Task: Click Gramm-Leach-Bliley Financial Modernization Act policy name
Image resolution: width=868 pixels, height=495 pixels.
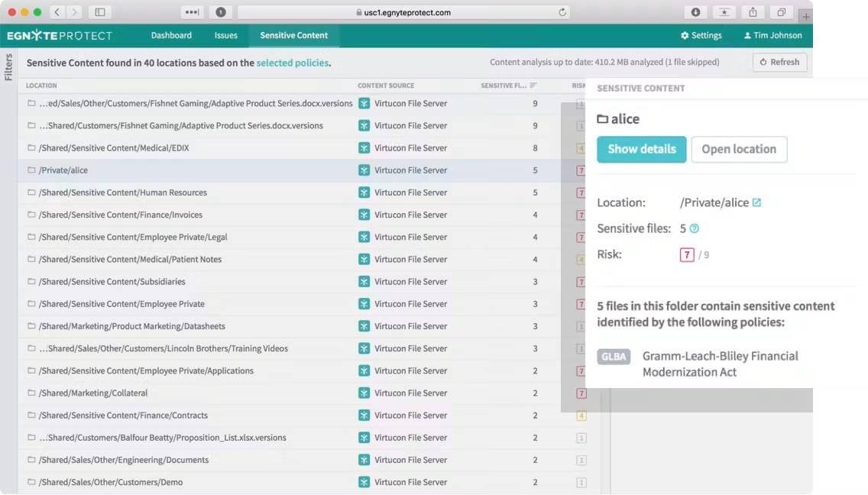Action: pos(721,364)
